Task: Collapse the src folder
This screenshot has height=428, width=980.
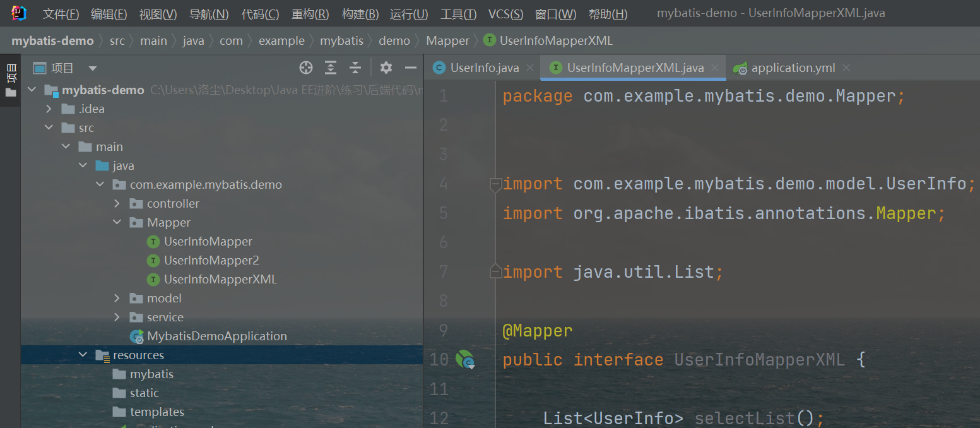Action: tap(49, 128)
